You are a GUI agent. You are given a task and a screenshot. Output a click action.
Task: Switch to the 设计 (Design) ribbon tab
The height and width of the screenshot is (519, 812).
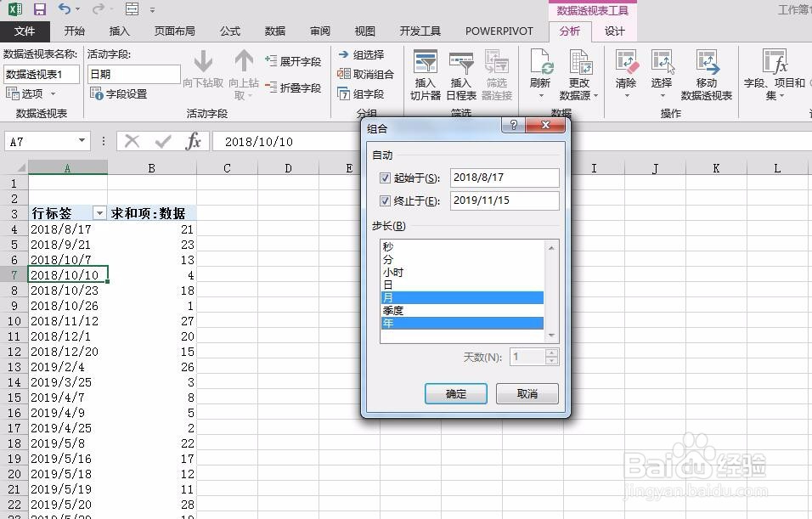click(x=613, y=31)
